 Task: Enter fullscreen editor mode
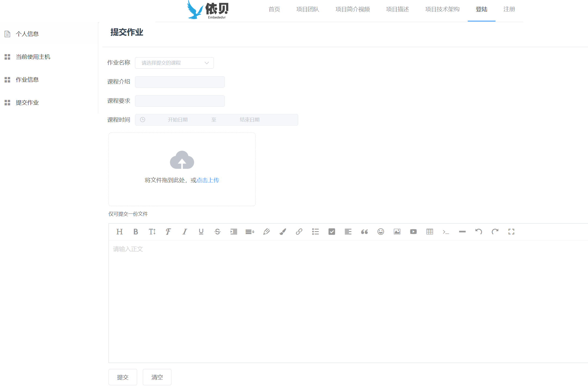(511, 232)
